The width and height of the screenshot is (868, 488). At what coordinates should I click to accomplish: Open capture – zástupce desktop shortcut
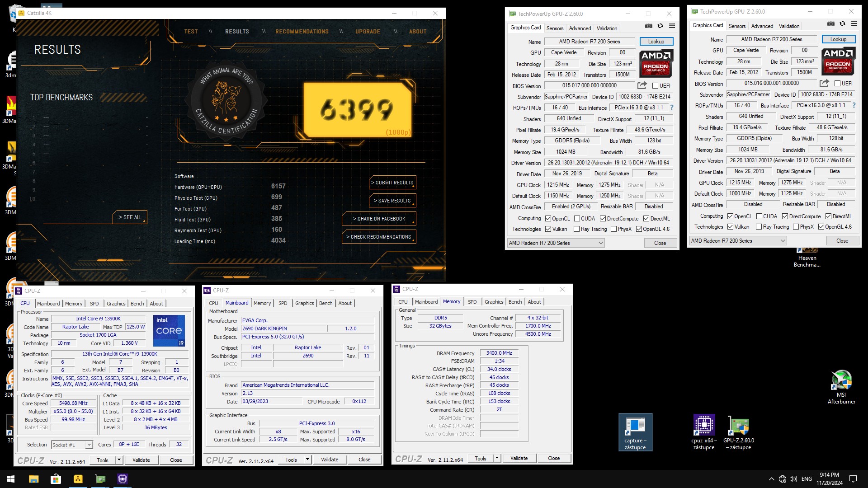pos(635,432)
